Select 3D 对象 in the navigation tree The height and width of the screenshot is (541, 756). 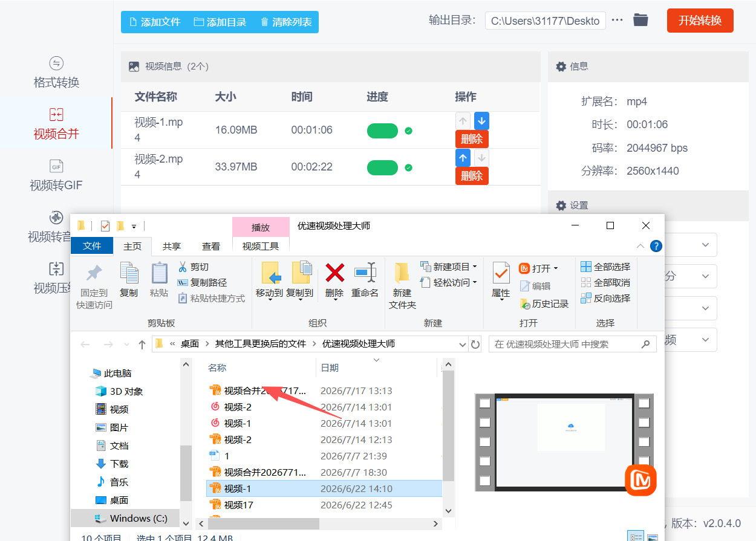point(120,392)
